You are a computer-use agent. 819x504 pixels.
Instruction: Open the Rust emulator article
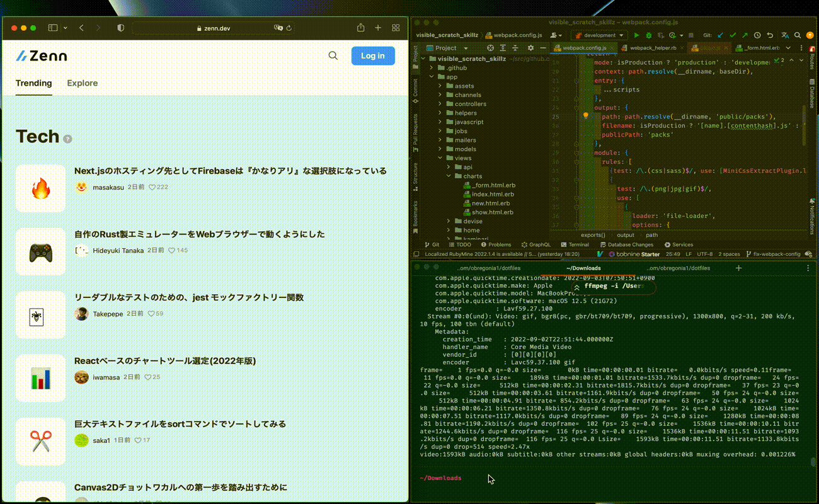200,234
